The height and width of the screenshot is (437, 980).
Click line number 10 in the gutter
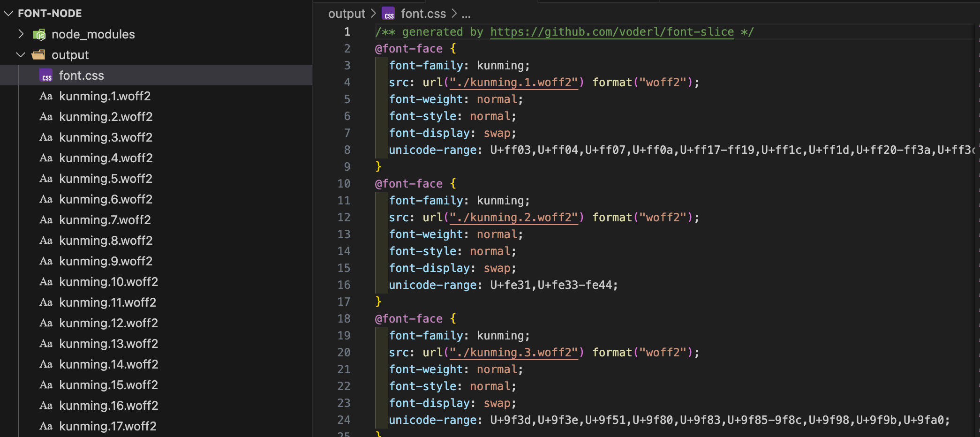[344, 184]
